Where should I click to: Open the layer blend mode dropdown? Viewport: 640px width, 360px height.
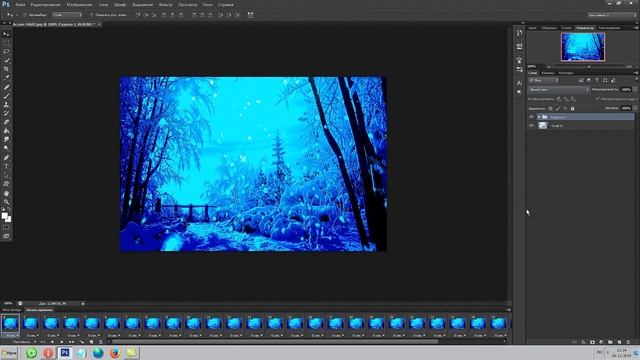tap(559, 89)
